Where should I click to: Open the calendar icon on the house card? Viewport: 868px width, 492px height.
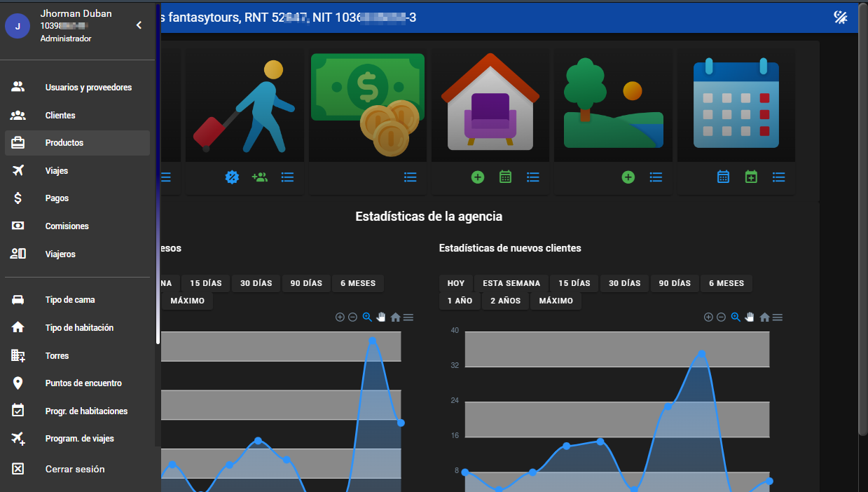(x=505, y=177)
